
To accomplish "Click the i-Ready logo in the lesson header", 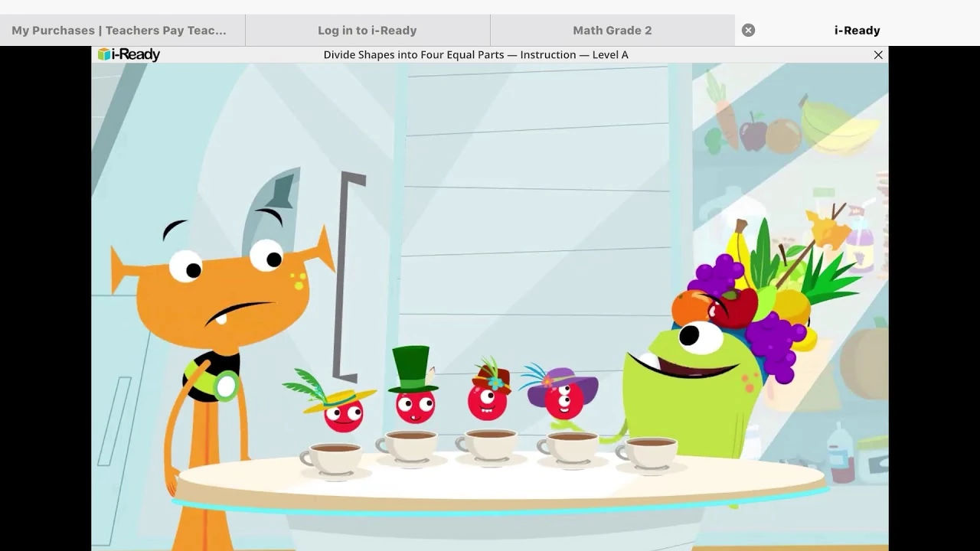I will (129, 54).
